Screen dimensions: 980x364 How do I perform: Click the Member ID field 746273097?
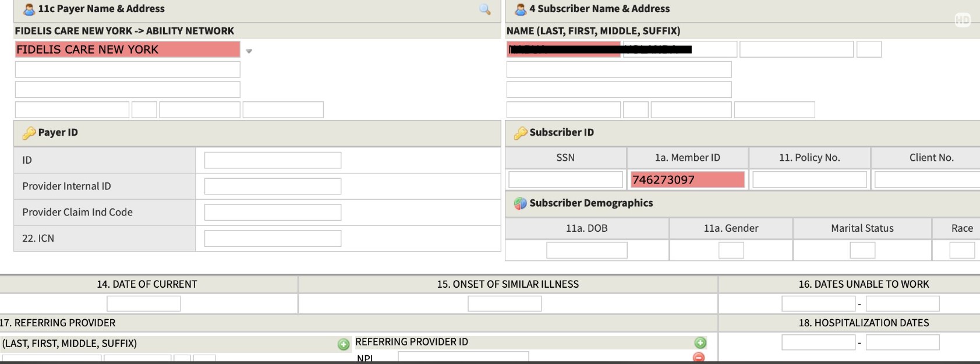[687, 179]
